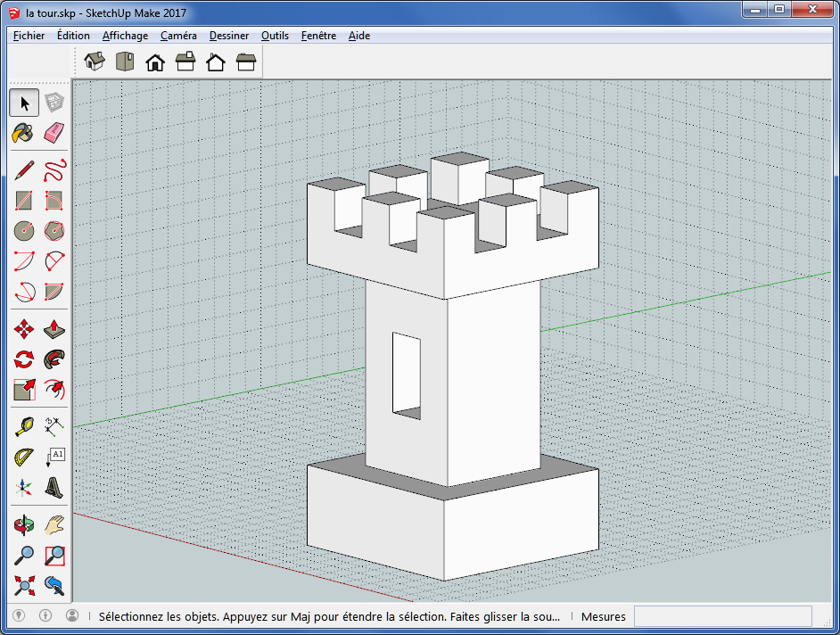Pick the 3D Text tool
840x635 pixels.
coord(54,488)
